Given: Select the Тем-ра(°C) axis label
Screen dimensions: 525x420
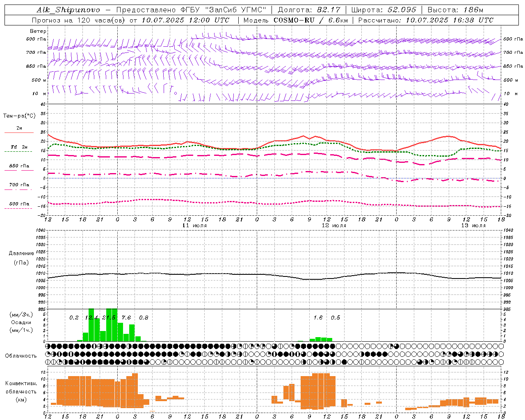Looking at the screenshot, I should [19, 116].
